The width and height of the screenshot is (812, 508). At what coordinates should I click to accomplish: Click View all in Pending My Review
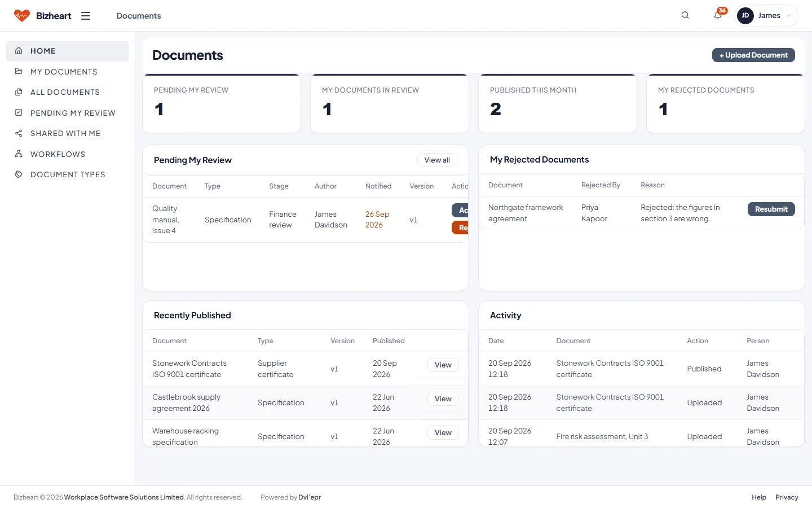437,160
